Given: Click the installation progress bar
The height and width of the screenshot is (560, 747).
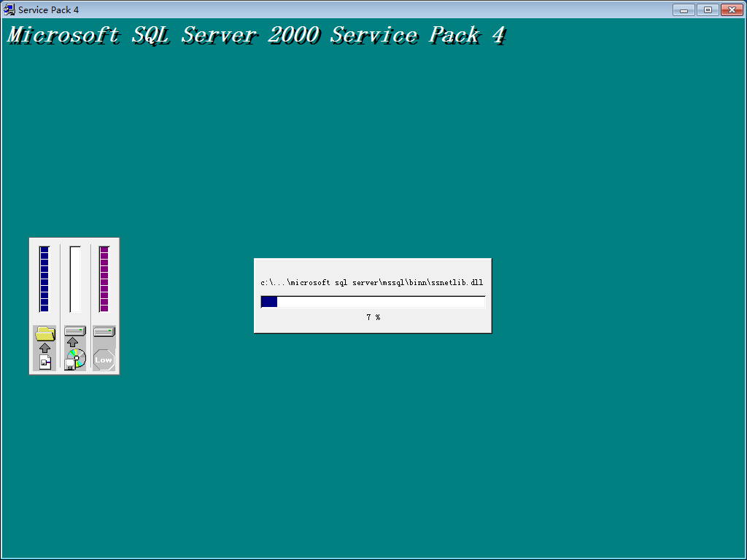Looking at the screenshot, I should (x=373, y=300).
